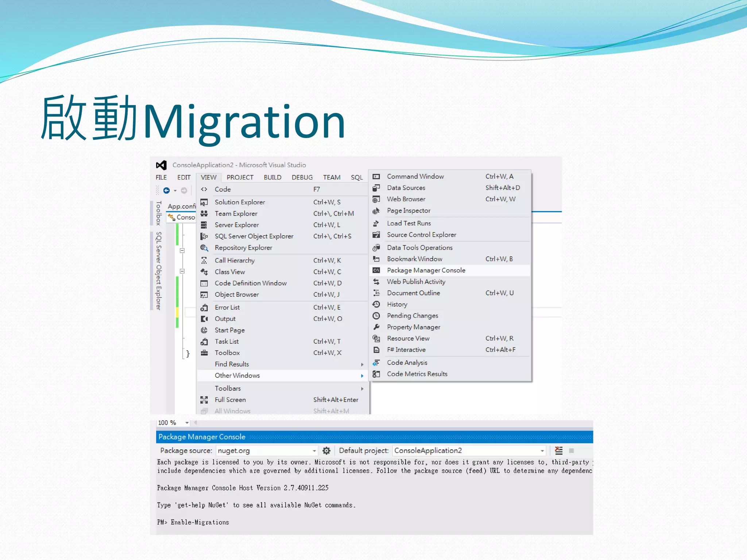Click the stop command execution square icon

click(x=572, y=451)
